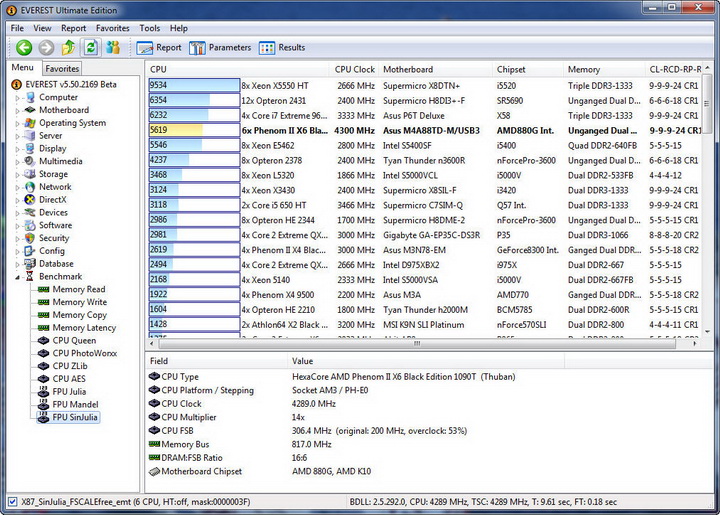
Task: Select the CPU Queen benchmark icon
Action: point(44,341)
